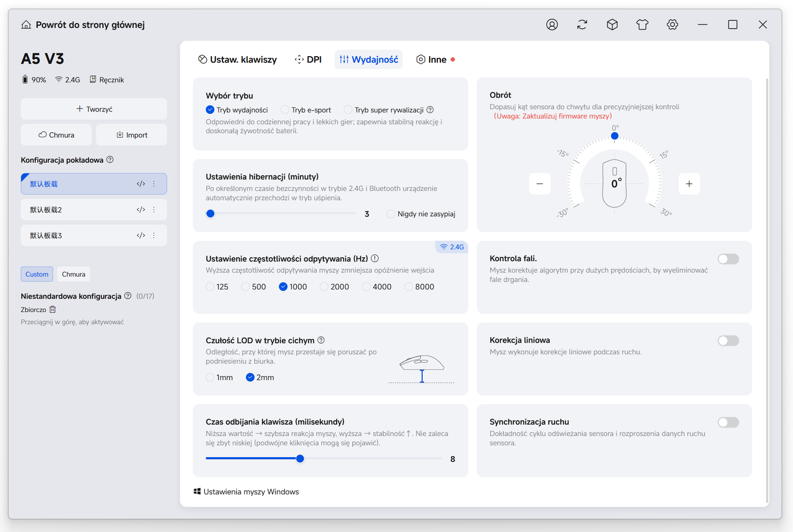This screenshot has height=532, width=793.
Task: Open the cube package icon
Action: [x=612, y=24]
